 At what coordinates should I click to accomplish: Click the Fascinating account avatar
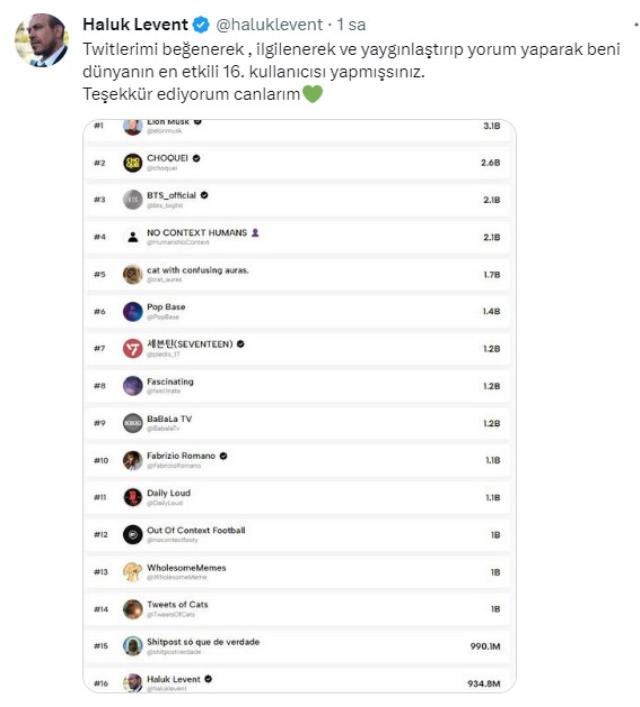tap(133, 385)
